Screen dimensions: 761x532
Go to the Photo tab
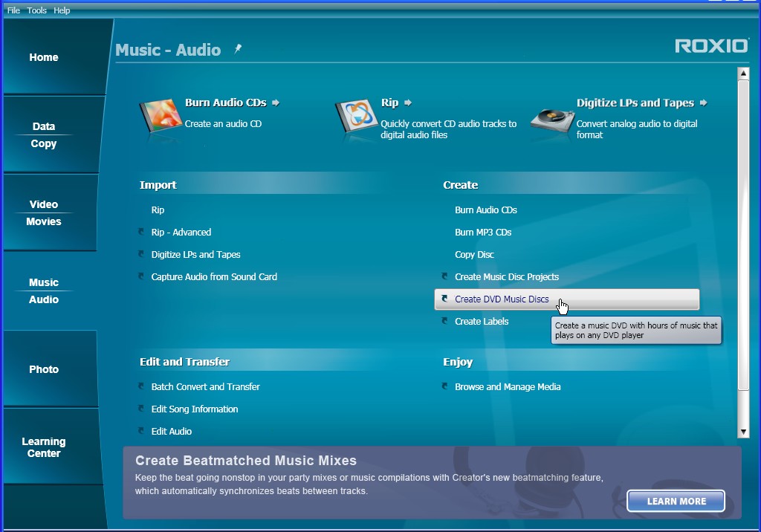click(x=50, y=369)
